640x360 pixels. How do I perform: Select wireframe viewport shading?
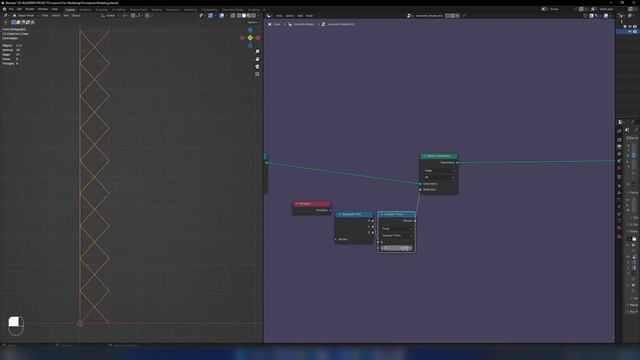(x=239, y=16)
